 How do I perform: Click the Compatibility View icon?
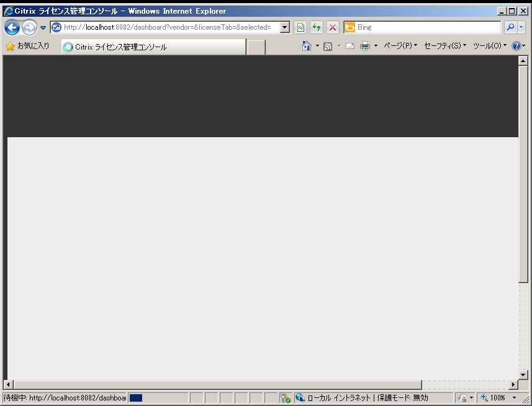[301, 27]
